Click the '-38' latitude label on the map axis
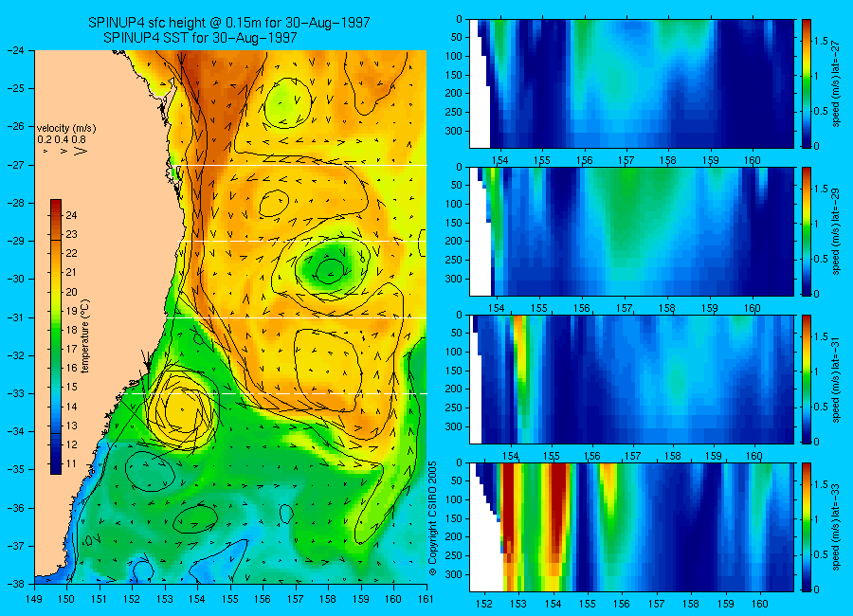The width and height of the screenshot is (853, 616). click(14, 584)
